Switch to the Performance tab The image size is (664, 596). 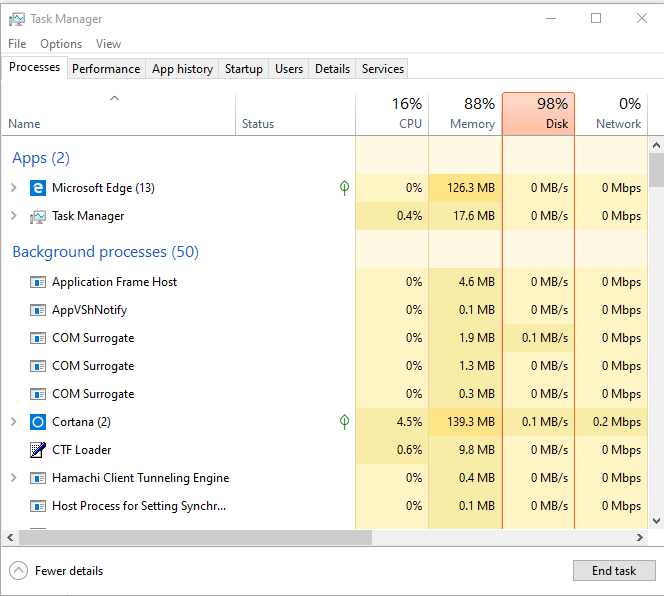[x=106, y=69]
